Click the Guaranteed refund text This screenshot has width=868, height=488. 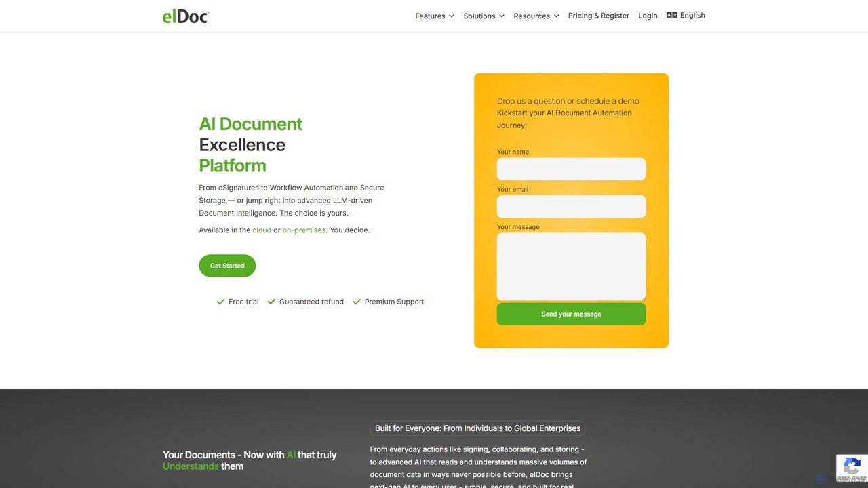pos(311,302)
